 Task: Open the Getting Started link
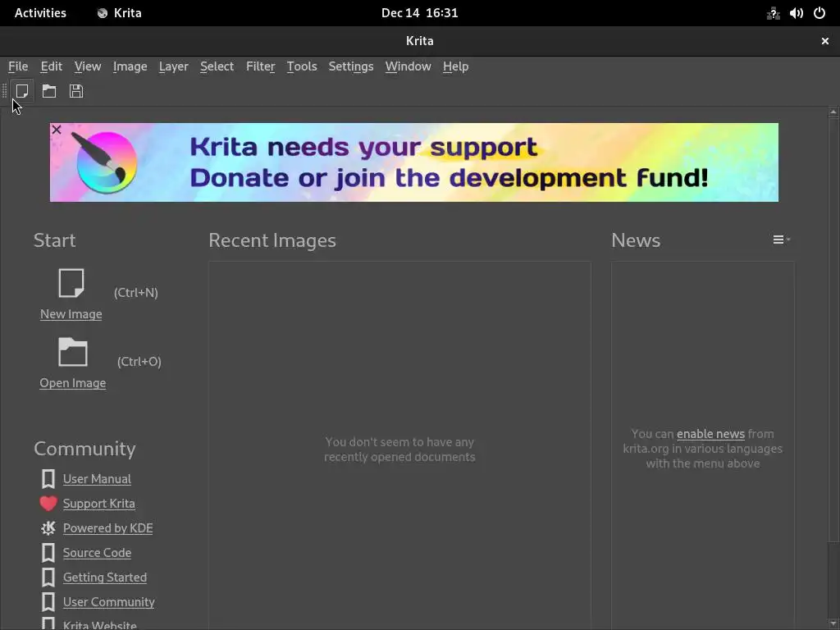click(x=105, y=577)
